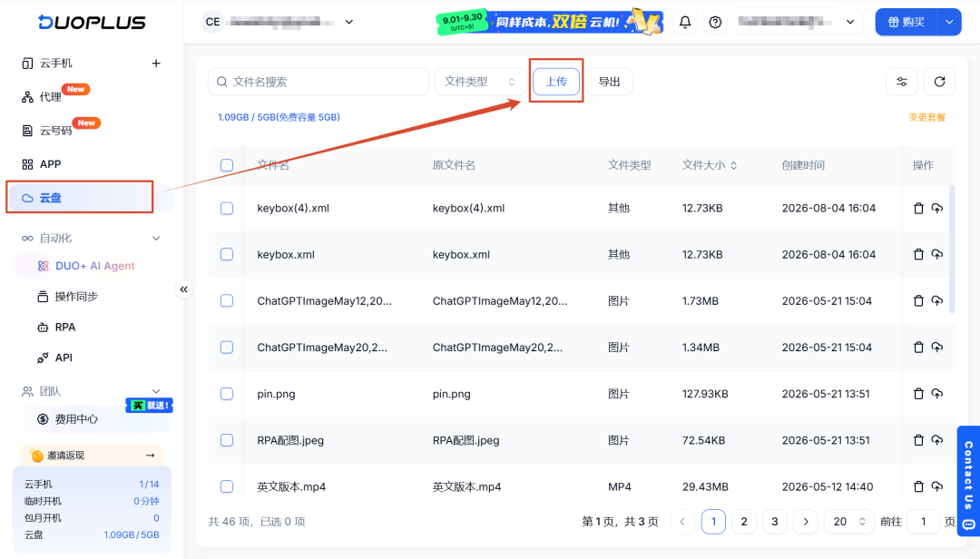Click the 文件名搜索 search field
This screenshot has width=980, height=559.
pyautogui.click(x=318, y=82)
